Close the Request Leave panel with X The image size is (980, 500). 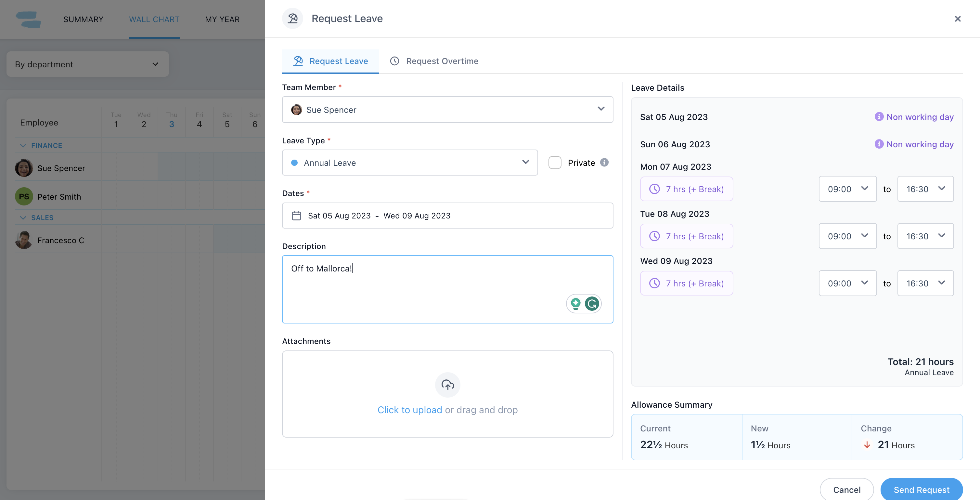[x=958, y=19]
